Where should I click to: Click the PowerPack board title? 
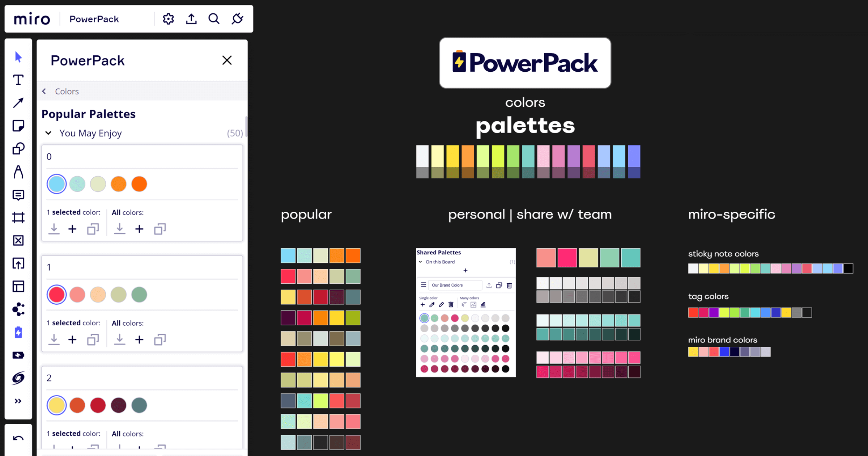[94, 19]
